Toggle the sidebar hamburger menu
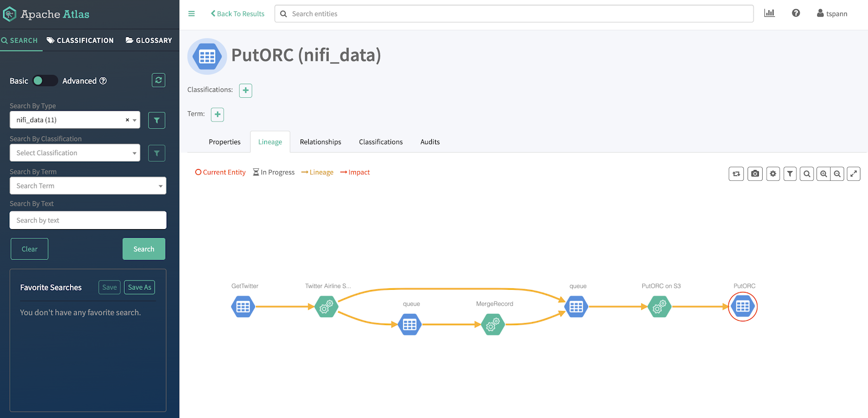This screenshot has height=418, width=868. pyautogui.click(x=192, y=14)
